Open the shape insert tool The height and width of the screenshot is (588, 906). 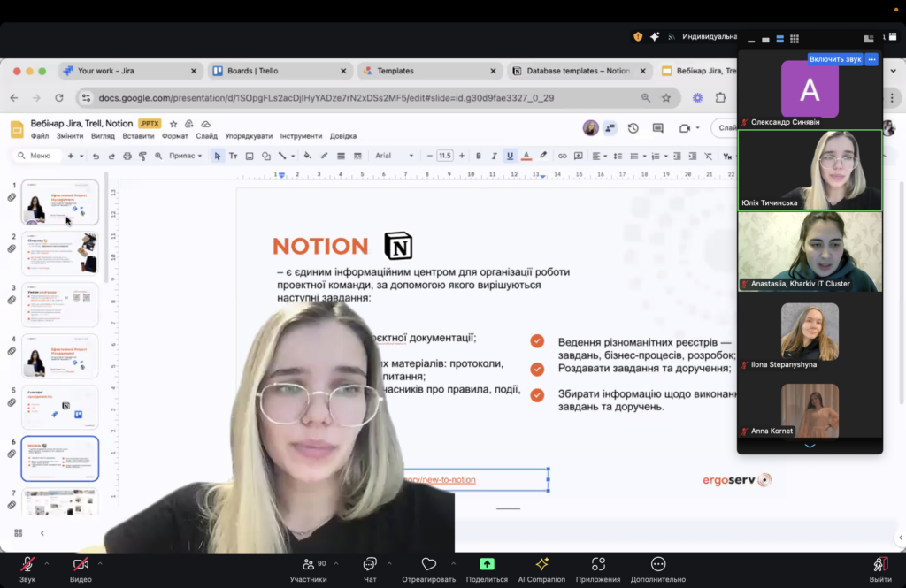click(x=265, y=156)
